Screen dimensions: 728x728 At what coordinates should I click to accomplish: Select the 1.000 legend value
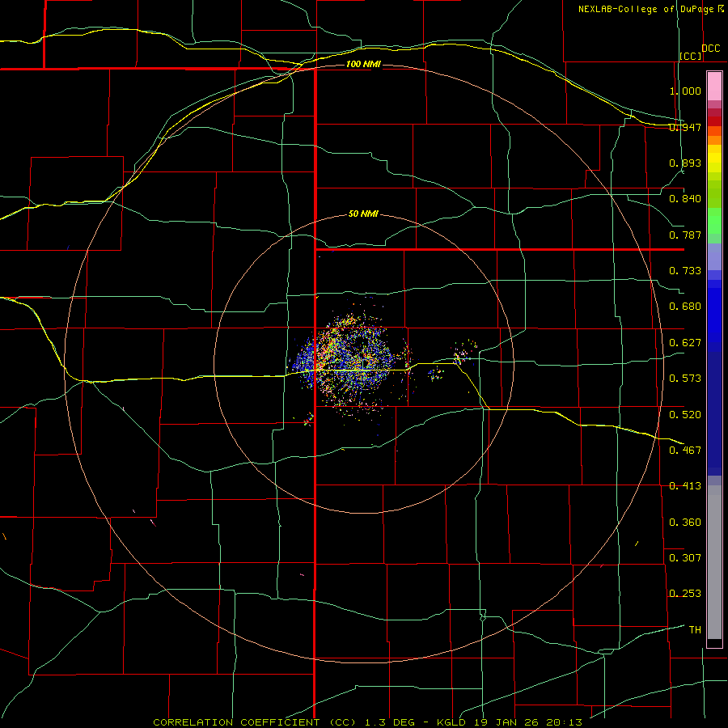coord(685,91)
